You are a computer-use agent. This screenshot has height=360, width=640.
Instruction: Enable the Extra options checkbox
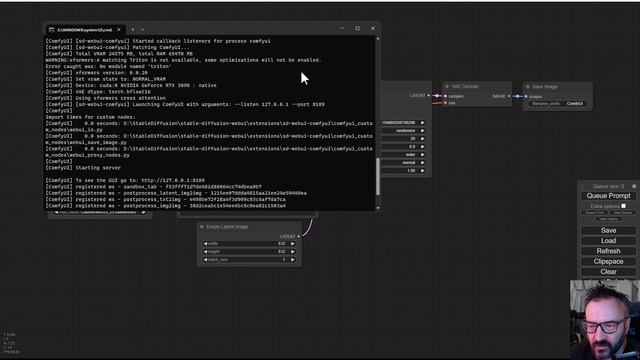623,206
